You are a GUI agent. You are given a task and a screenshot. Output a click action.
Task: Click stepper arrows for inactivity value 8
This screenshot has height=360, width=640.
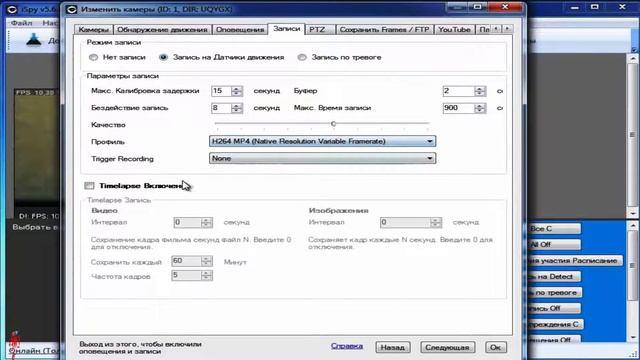pyautogui.click(x=237, y=108)
